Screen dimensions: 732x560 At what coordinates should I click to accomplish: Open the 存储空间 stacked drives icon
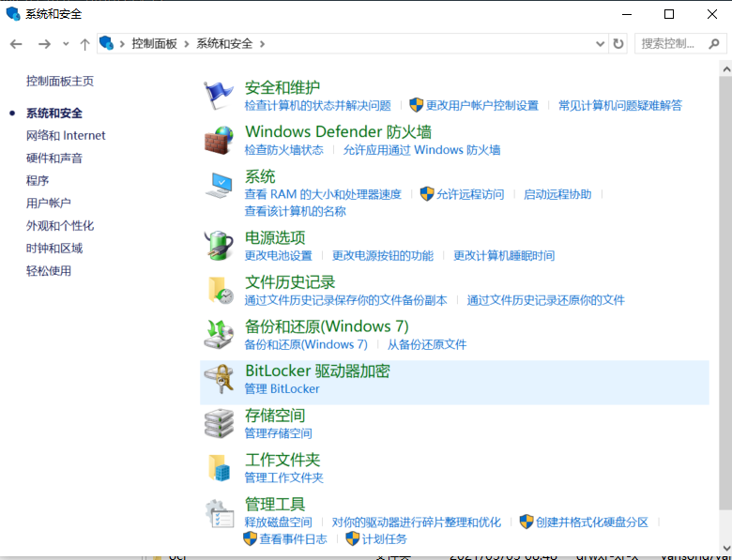219,423
